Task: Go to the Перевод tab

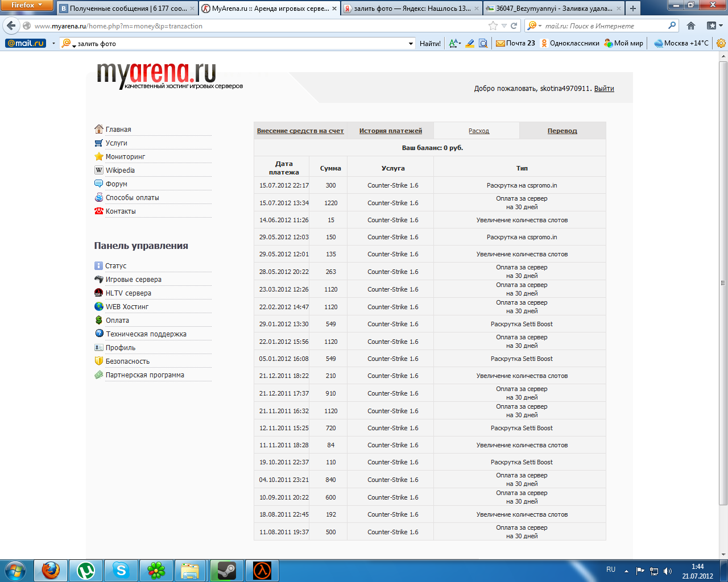Action: tap(562, 131)
